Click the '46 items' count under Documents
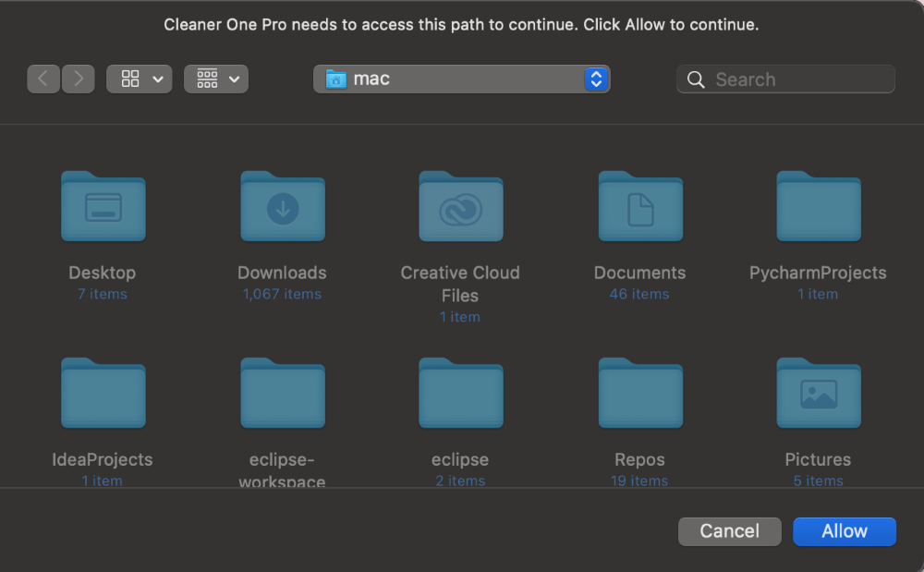Viewport: 924px width, 572px height. click(x=639, y=294)
